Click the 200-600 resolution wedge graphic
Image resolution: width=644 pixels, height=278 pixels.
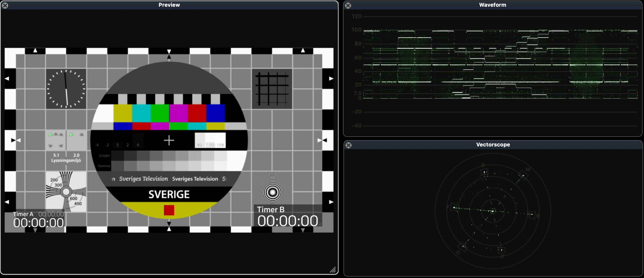pyautogui.click(x=66, y=192)
